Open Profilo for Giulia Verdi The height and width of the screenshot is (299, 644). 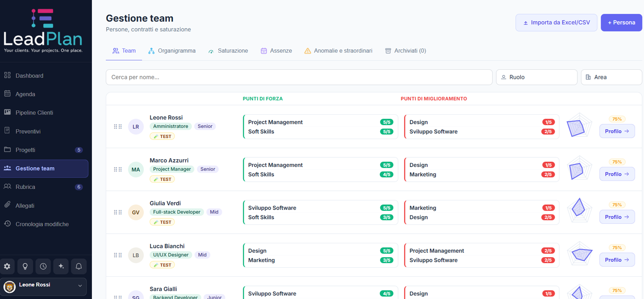pyautogui.click(x=617, y=217)
